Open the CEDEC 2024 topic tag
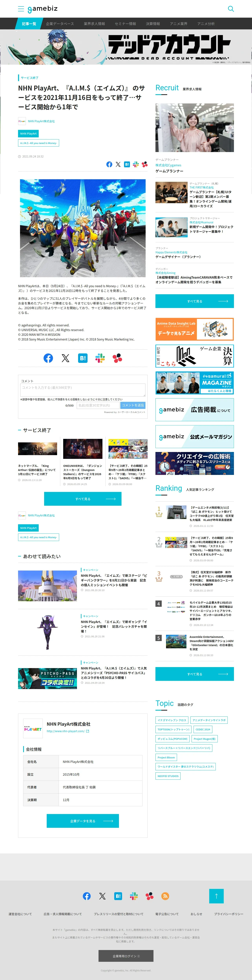252x980 pixels. (203, 729)
